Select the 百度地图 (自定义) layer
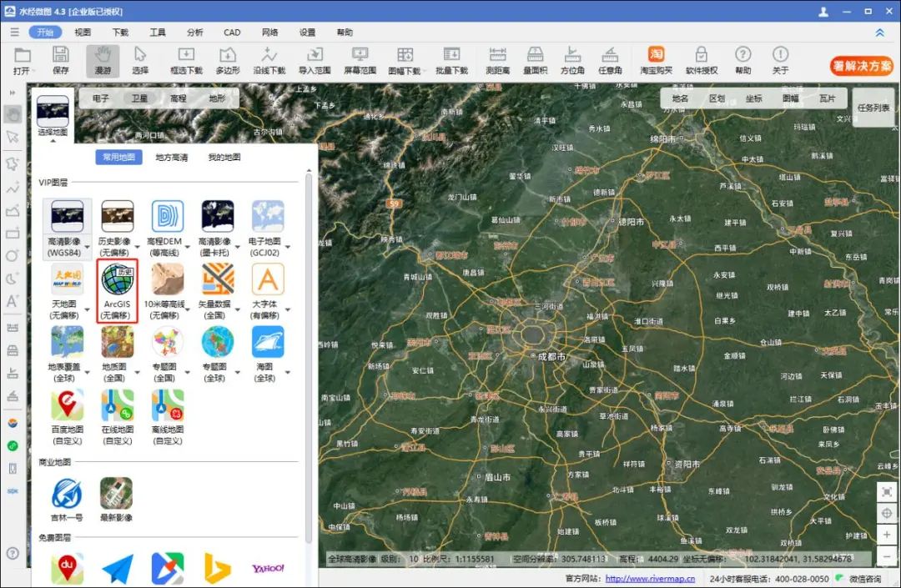Image resolution: width=901 pixels, height=588 pixels. 67,417
